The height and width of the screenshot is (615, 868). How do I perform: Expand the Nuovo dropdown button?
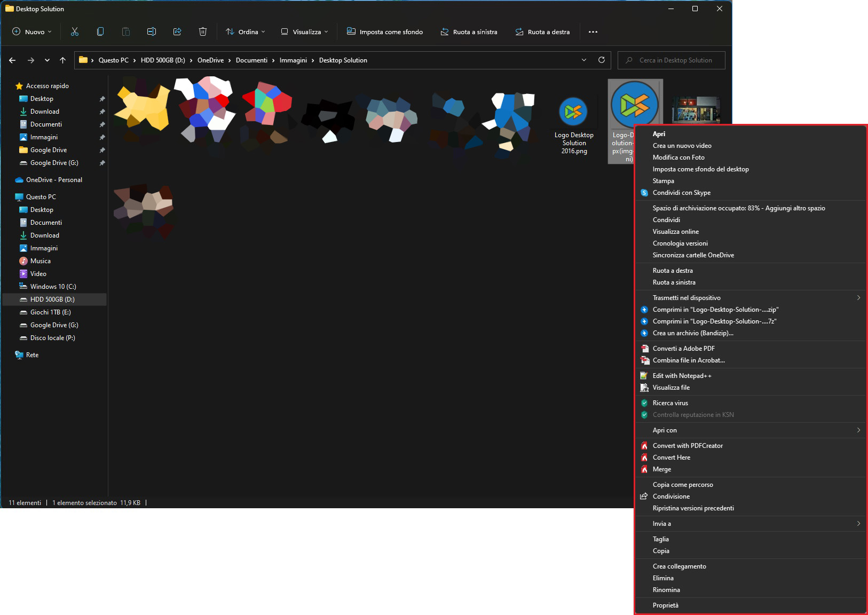point(32,32)
